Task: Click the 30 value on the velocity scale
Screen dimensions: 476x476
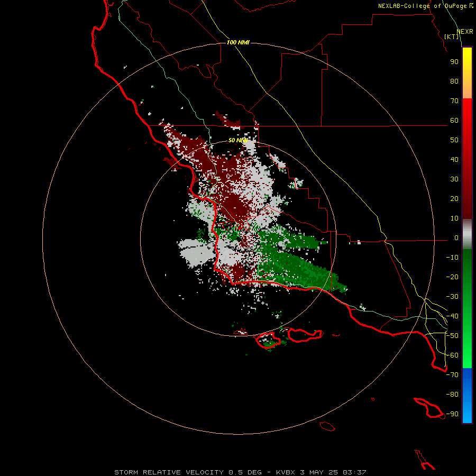Action: point(454,179)
